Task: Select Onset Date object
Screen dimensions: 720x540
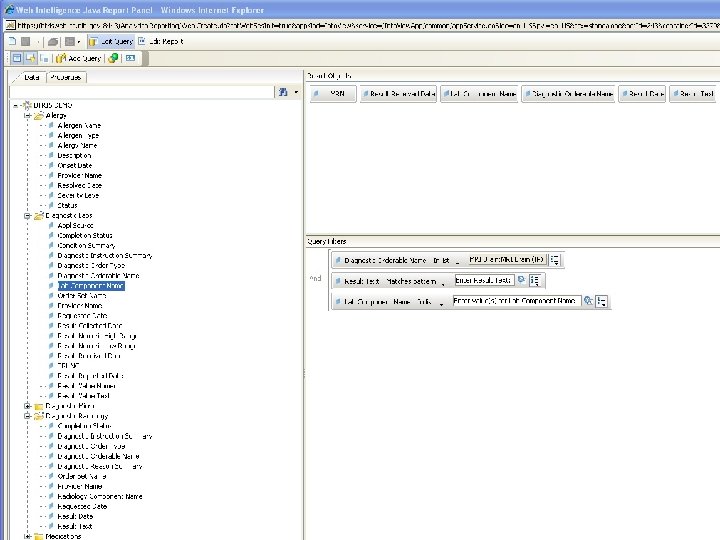Action: pos(74,165)
